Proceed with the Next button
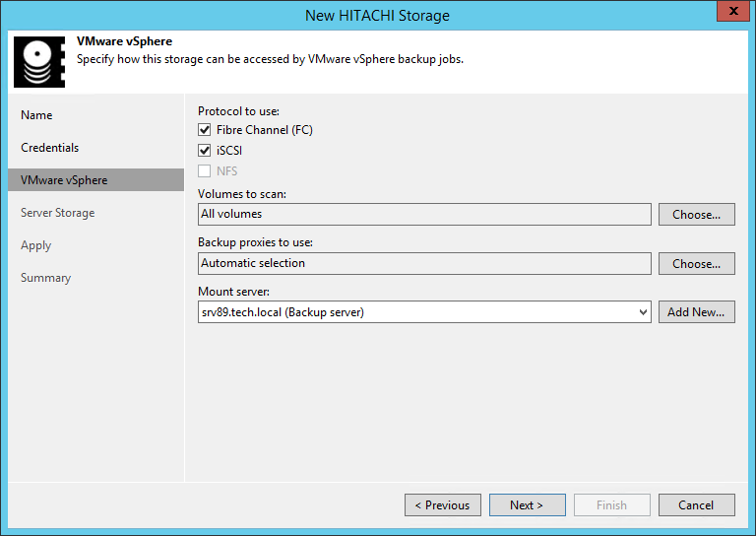The height and width of the screenshot is (536, 756). tap(527, 505)
